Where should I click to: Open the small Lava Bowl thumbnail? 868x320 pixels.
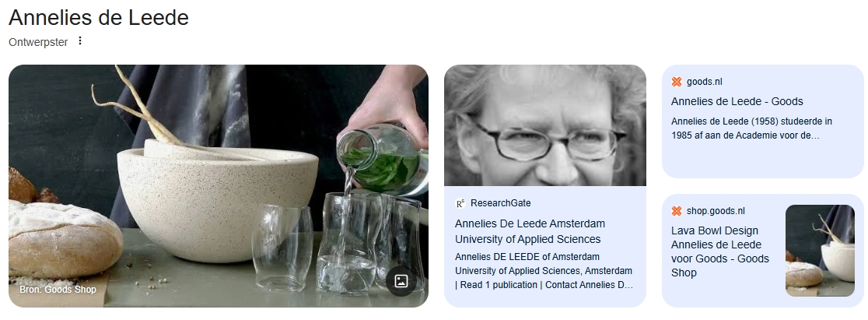[820, 250]
